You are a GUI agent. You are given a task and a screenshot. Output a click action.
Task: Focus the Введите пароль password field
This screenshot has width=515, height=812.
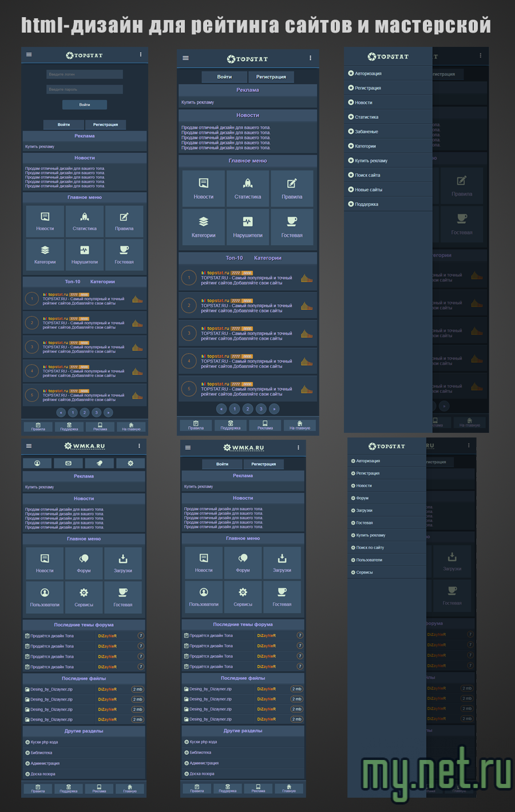[x=85, y=89]
